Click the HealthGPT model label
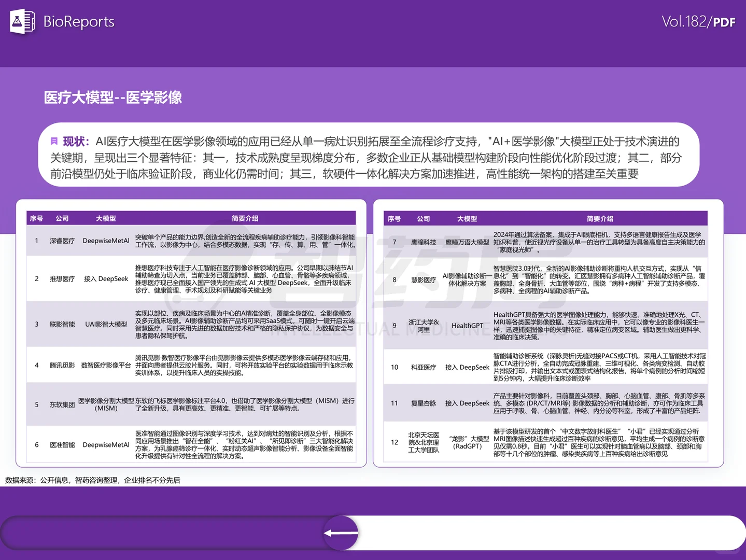The height and width of the screenshot is (560, 746). tap(467, 325)
